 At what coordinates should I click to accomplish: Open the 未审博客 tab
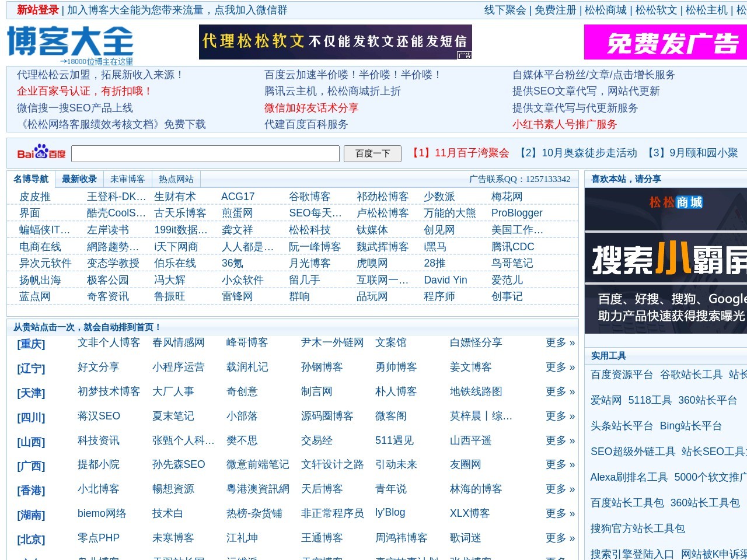127,179
